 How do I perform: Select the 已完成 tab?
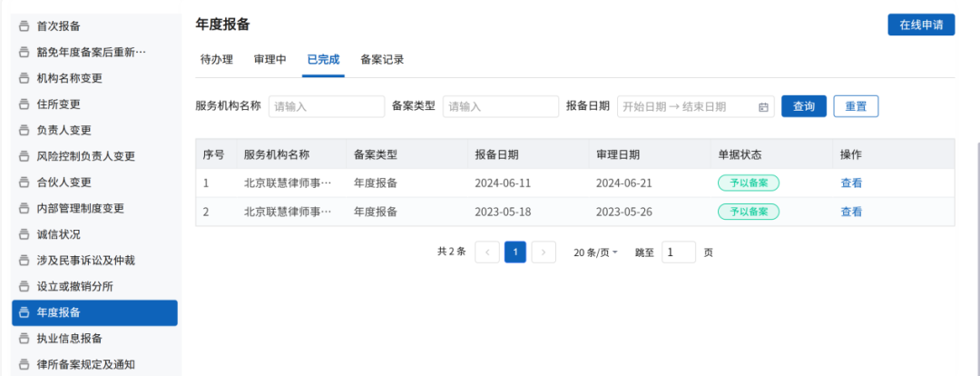click(323, 60)
